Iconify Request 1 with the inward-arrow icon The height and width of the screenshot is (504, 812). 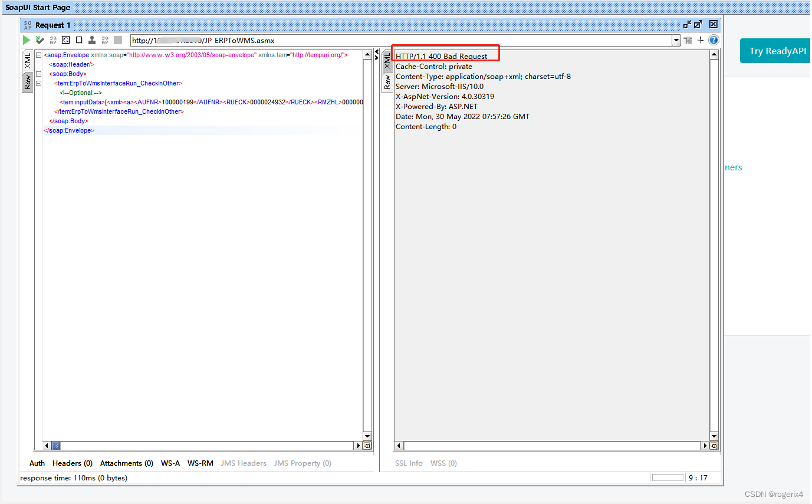(687, 24)
